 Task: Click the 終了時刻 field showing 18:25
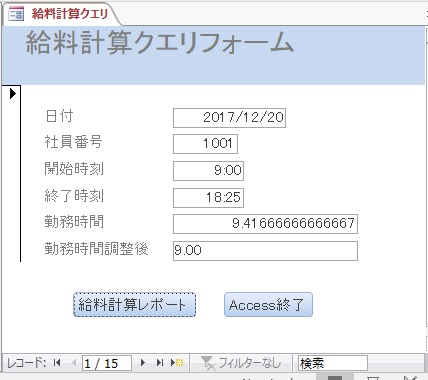(x=208, y=198)
